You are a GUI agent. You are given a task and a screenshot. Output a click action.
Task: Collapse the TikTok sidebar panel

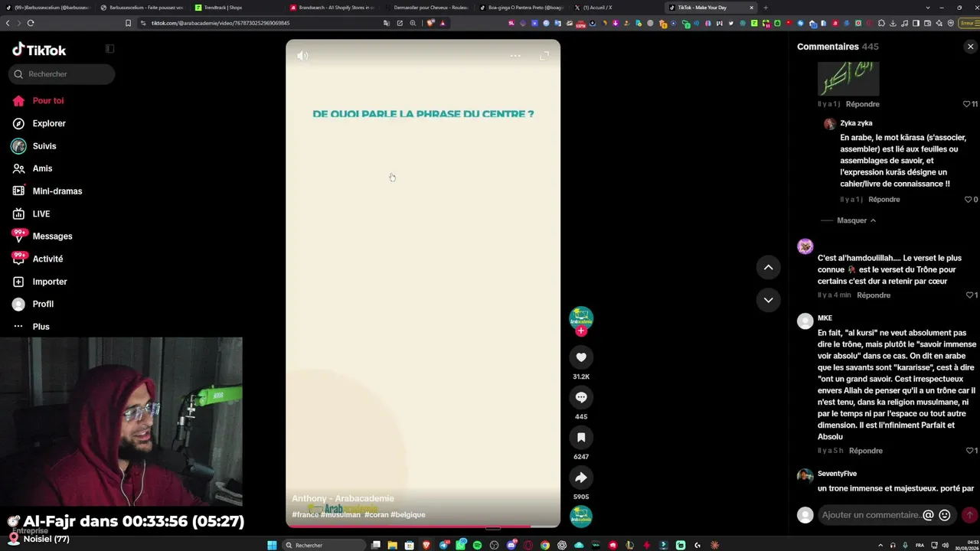pyautogui.click(x=109, y=49)
